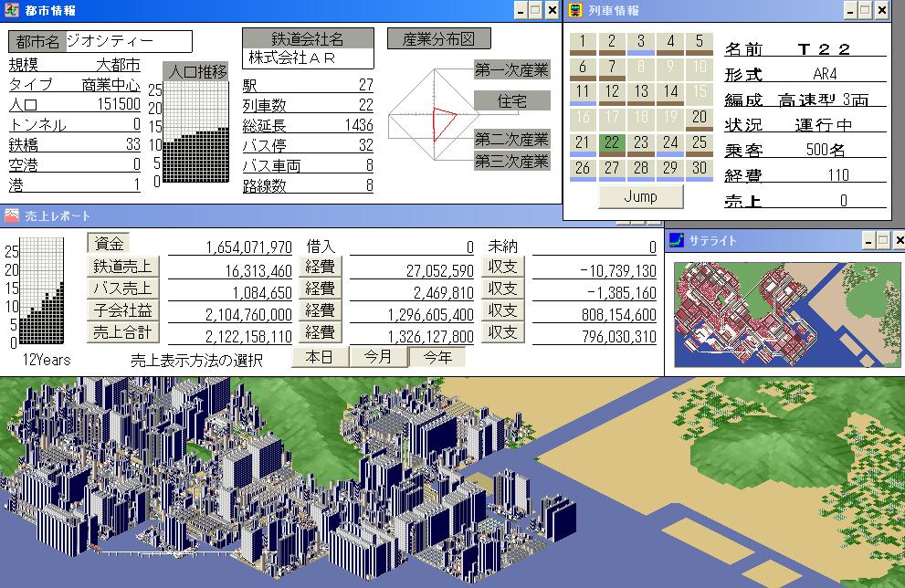The image size is (905, 588).
Task: Select train number 2 in train list
Action: [612, 43]
